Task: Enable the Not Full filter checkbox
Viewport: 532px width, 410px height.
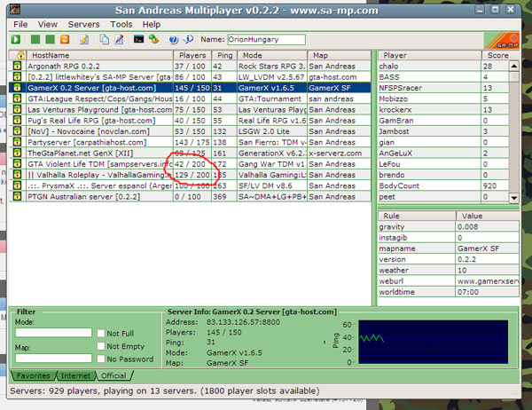Action: point(101,333)
